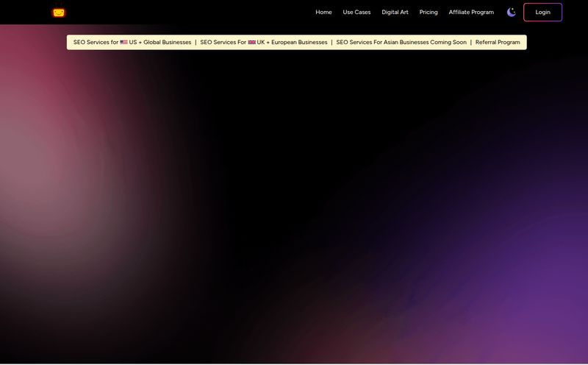Go to Use Cases page
The width and height of the screenshot is (588, 365).
pos(356,13)
